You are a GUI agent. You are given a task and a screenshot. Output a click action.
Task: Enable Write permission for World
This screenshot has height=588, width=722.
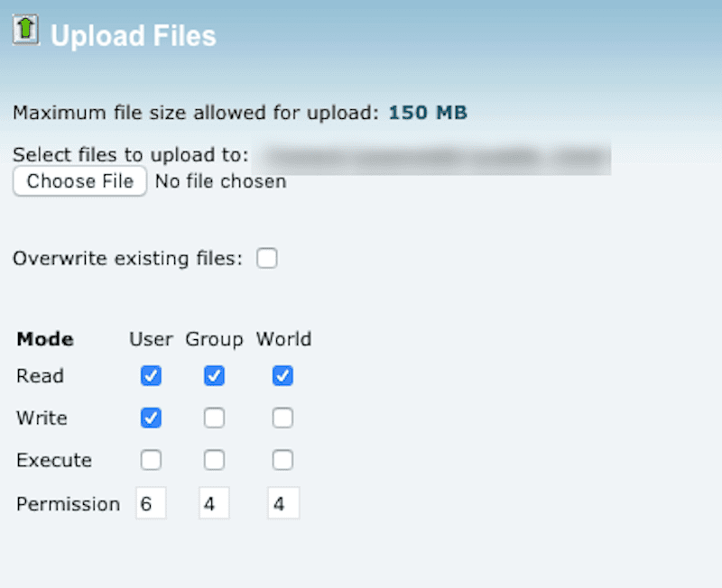(x=282, y=418)
